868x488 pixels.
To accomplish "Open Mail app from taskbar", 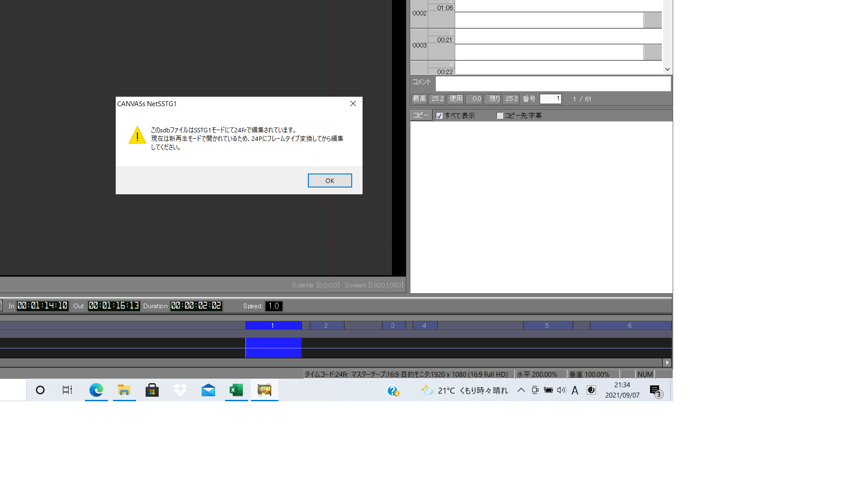I will pyautogui.click(x=208, y=390).
